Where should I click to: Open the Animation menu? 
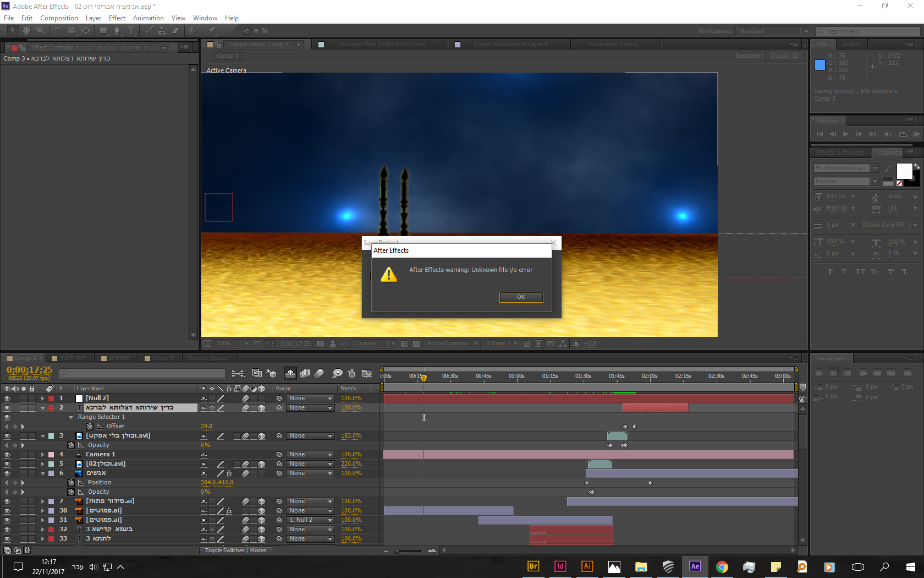click(148, 18)
